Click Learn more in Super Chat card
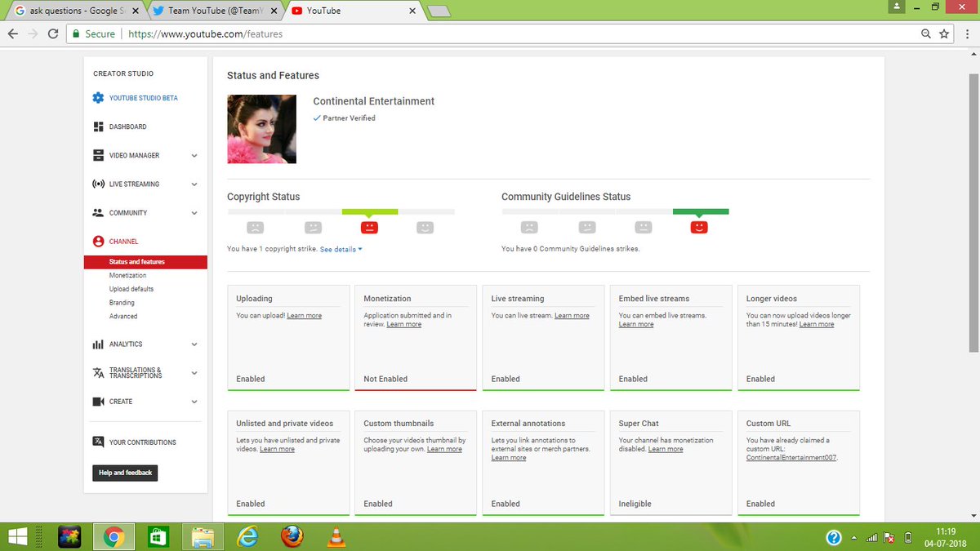 point(666,449)
